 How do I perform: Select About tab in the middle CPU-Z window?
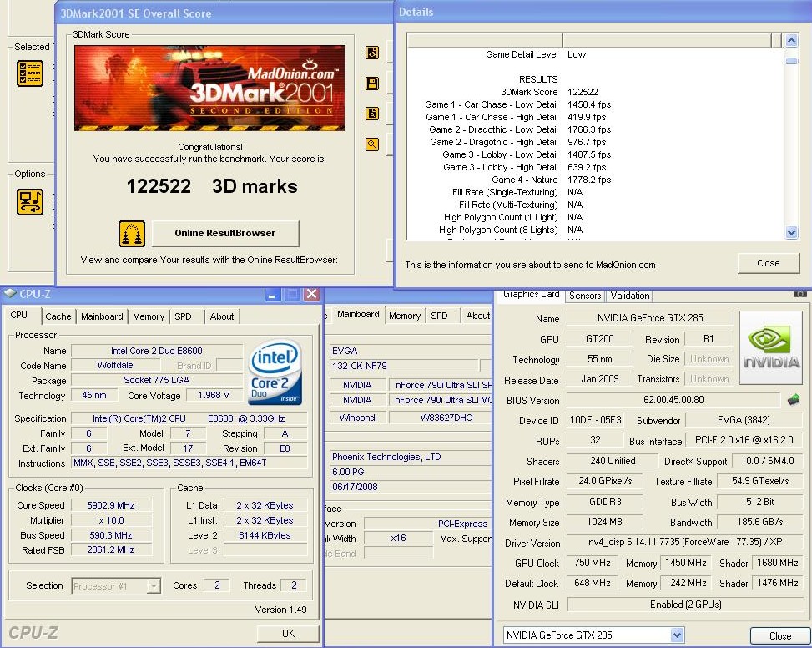click(477, 316)
